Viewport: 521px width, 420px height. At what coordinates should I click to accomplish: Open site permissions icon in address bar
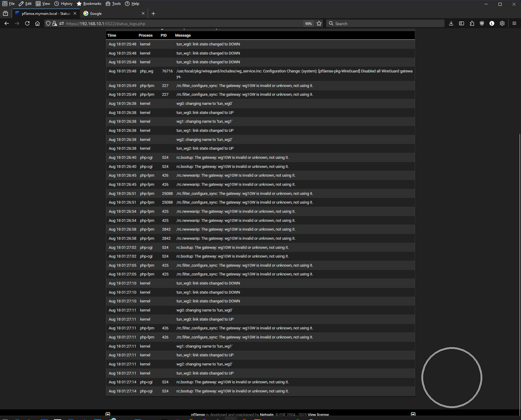62,24
